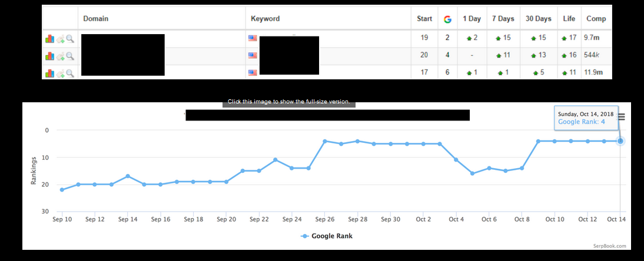
Task: Select Start value 19 cell
Action: (x=424, y=38)
